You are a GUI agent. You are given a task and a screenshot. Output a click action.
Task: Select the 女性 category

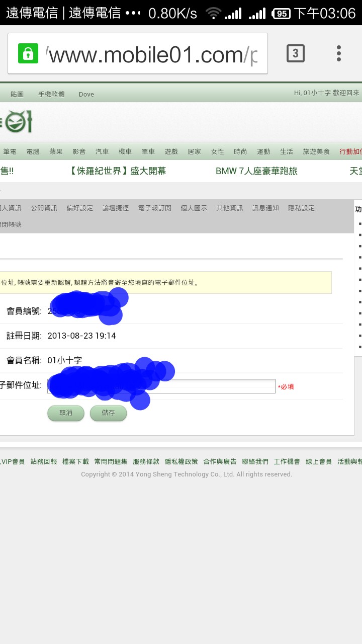(218, 151)
